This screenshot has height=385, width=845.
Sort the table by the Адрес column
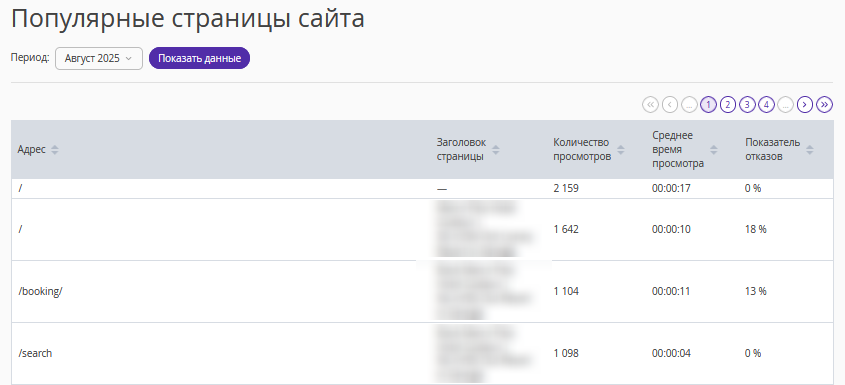click(x=54, y=150)
